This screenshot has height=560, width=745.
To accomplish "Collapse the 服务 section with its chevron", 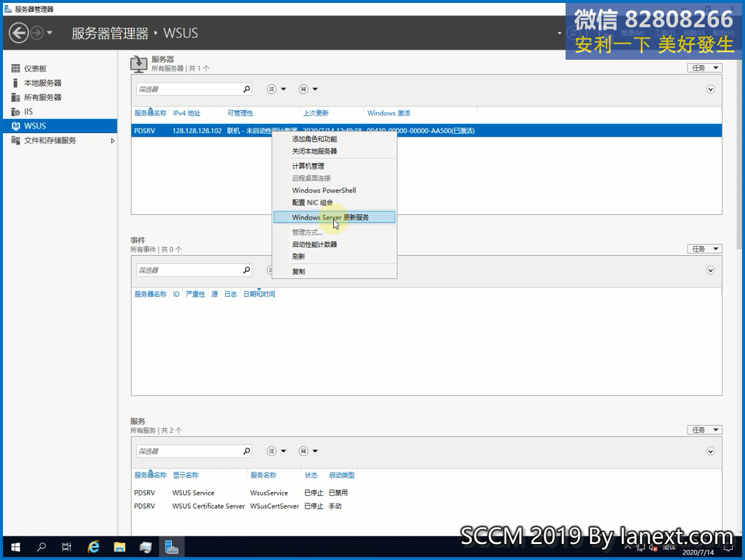I will [711, 451].
